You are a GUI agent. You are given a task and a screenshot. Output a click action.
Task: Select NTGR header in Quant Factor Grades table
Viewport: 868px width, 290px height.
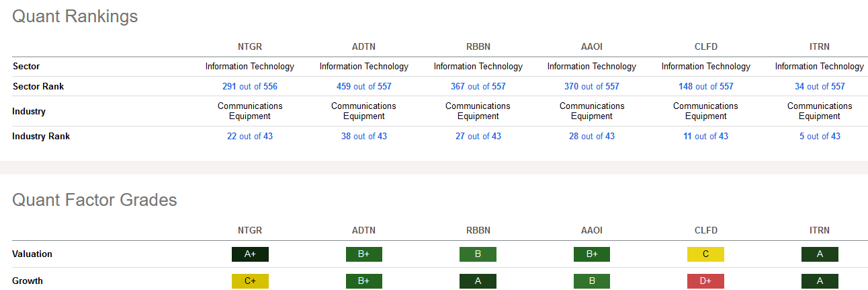pos(250,230)
